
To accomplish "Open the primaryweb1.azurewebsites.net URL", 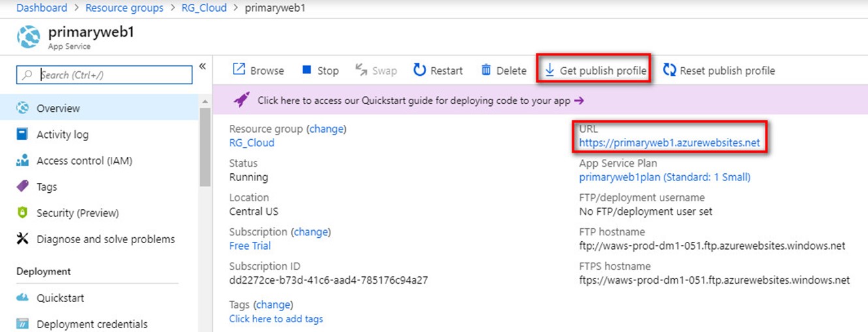I will pyautogui.click(x=670, y=143).
